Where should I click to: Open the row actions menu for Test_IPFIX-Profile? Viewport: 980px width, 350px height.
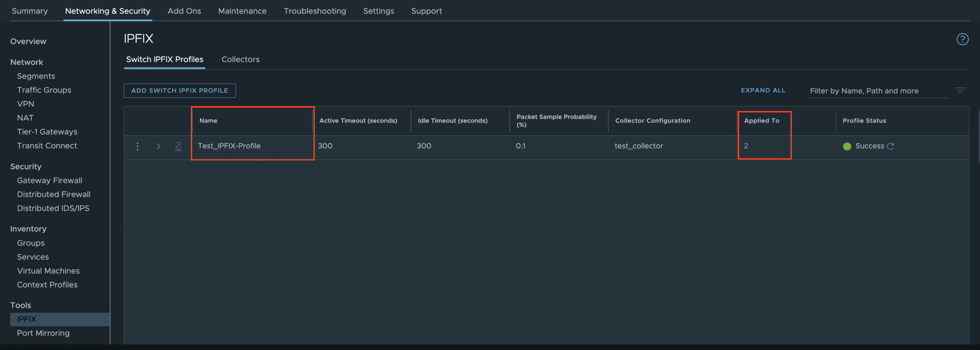[138, 146]
